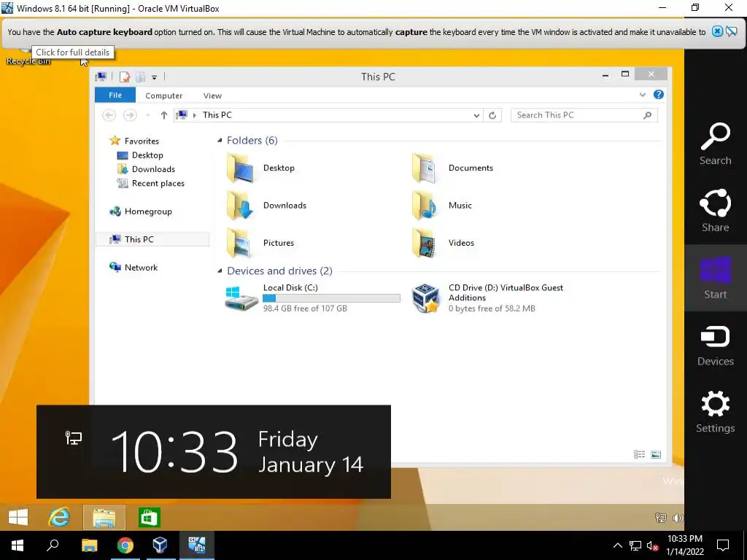Open the Videos folder icon
The height and width of the screenshot is (560, 747).
(424, 243)
